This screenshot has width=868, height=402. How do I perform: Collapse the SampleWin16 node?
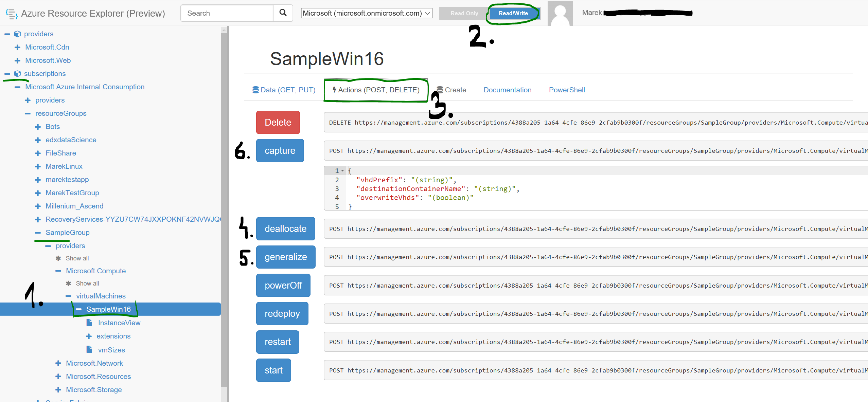click(x=79, y=309)
